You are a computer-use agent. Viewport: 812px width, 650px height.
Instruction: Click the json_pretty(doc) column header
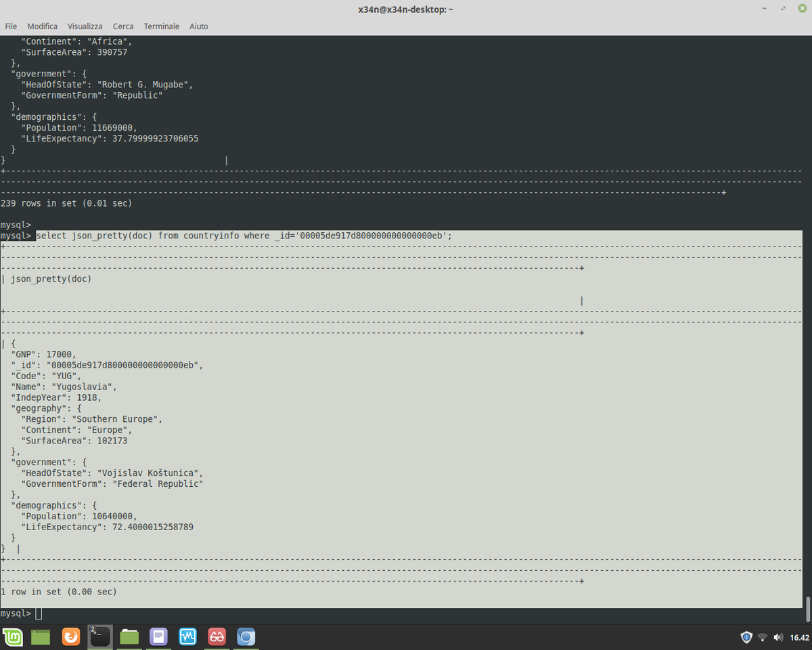(x=51, y=279)
